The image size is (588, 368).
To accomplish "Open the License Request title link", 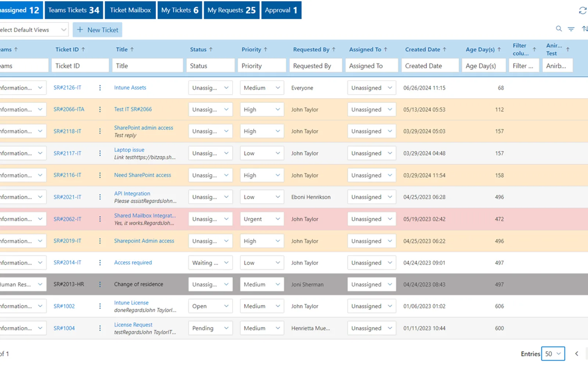I will 133,325.
